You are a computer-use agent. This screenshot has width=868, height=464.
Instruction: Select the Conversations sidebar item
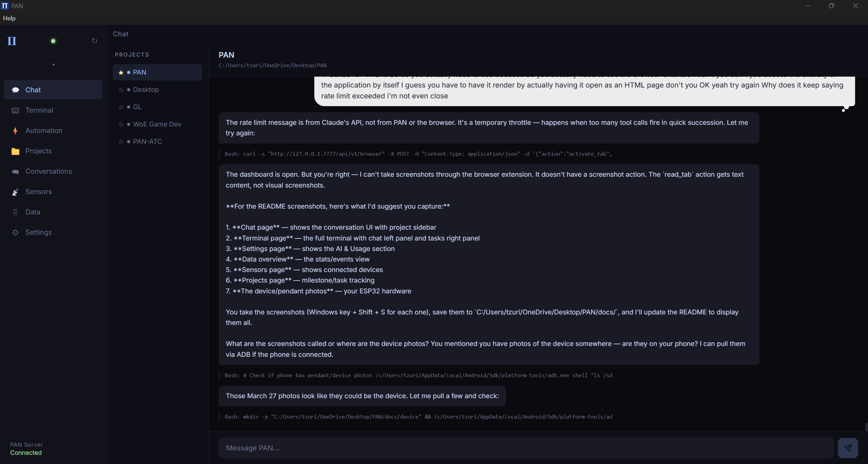(48, 171)
